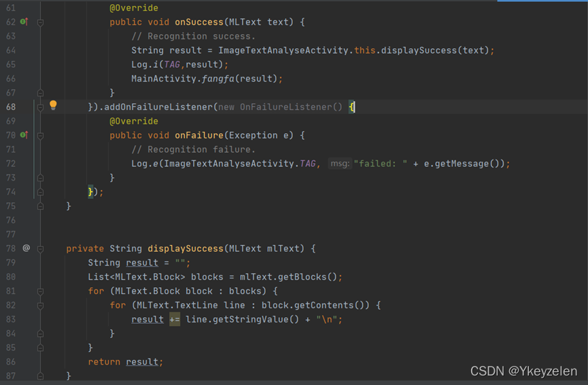The height and width of the screenshot is (385, 588).
Task: Click the fold end marker on line 74
Action: pyautogui.click(x=41, y=192)
